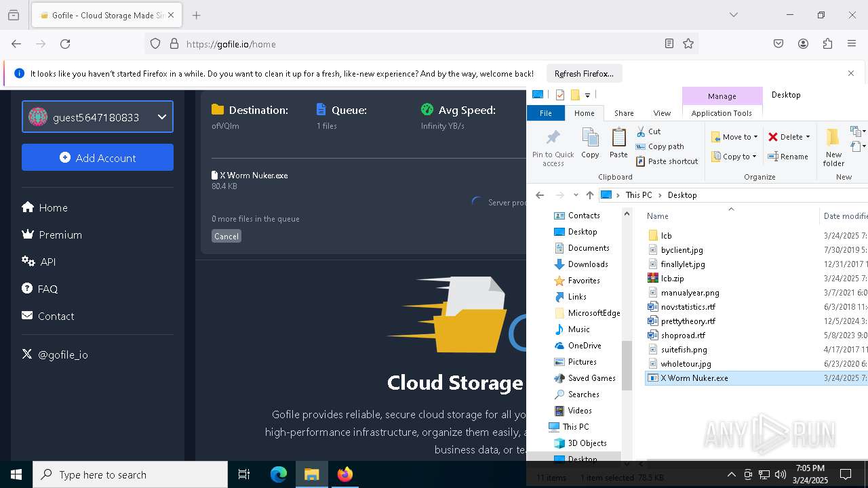Open the Firefox account icon

tap(803, 44)
